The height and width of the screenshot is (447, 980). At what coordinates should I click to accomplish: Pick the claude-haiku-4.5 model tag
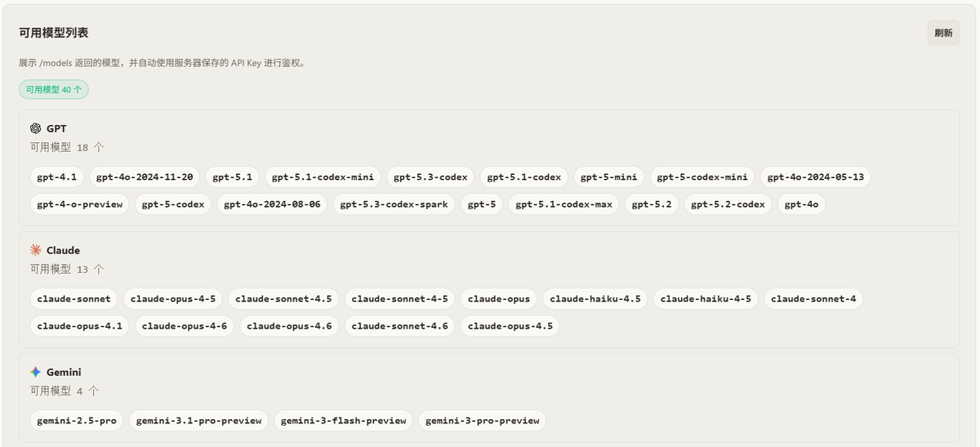point(595,298)
